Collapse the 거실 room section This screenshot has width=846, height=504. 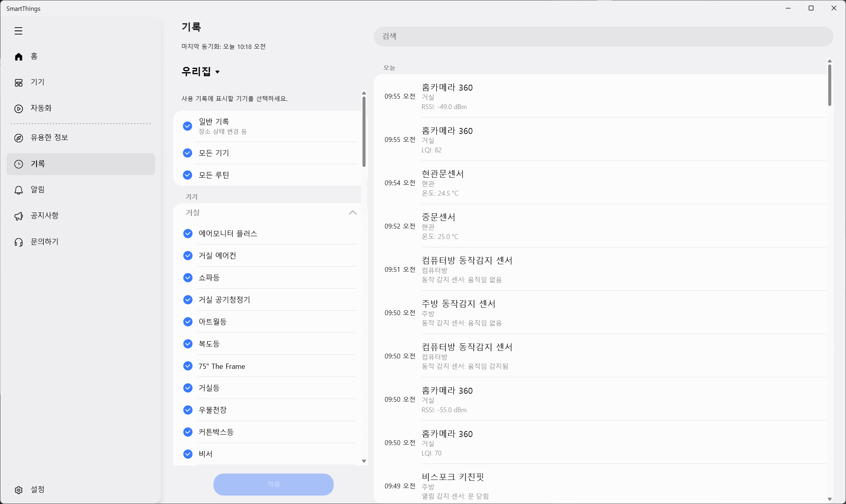(x=352, y=213)
